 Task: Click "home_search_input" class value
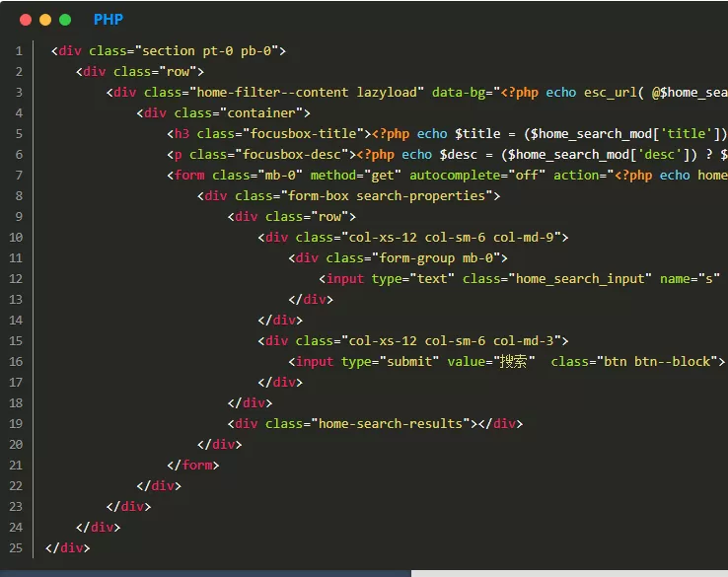point(580,279)
